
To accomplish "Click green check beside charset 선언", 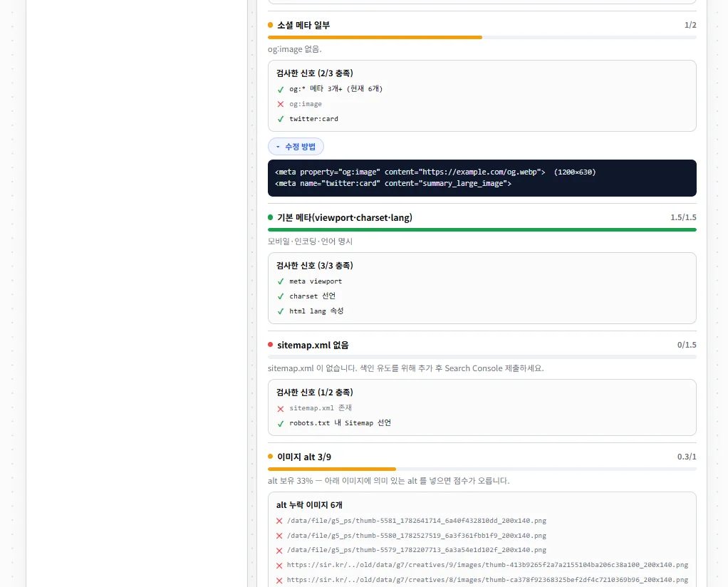I will pos(281,296).
